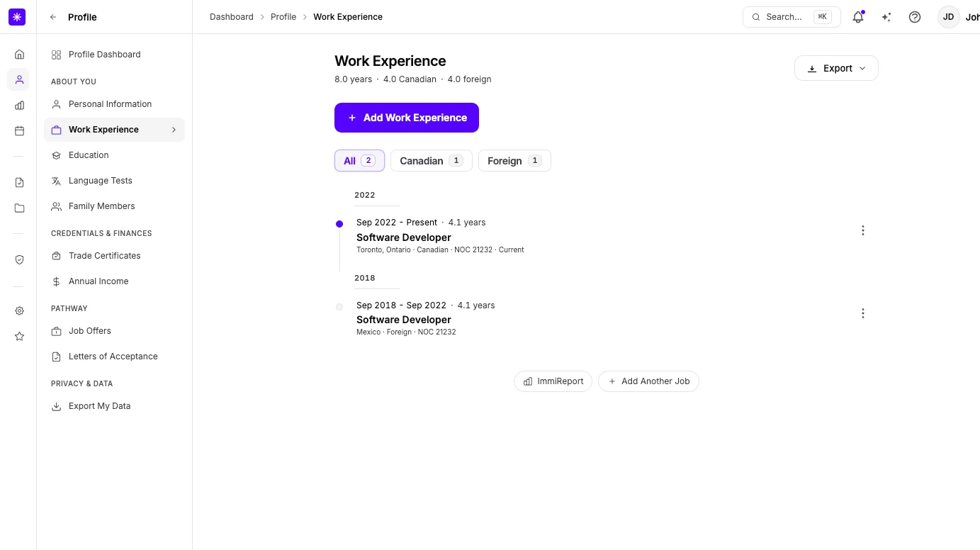
Task: Go back using the Profile arrow
Action: (53, 17)
